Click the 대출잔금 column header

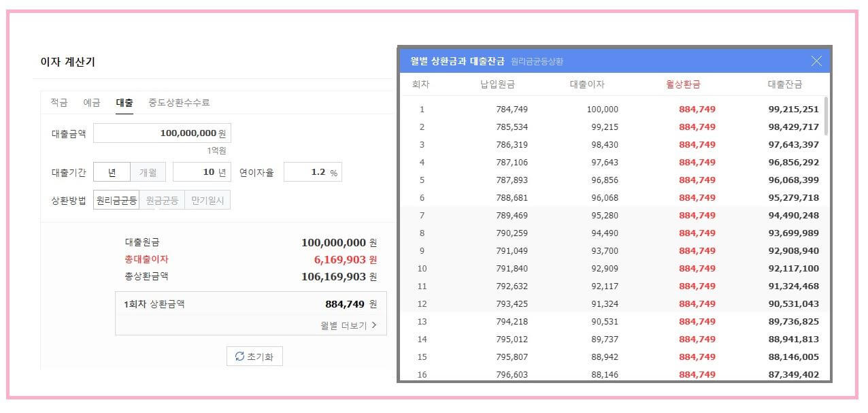click(785, 84)
